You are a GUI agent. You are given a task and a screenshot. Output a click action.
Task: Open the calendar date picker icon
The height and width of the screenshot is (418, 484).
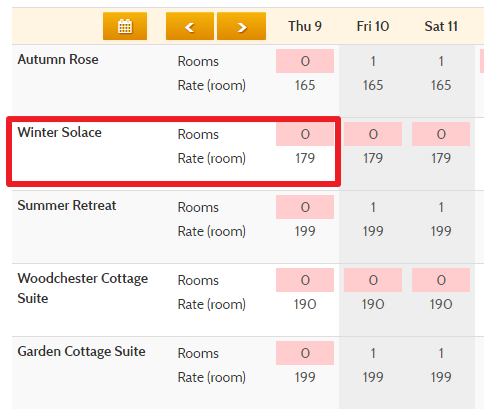click(125, 26)
